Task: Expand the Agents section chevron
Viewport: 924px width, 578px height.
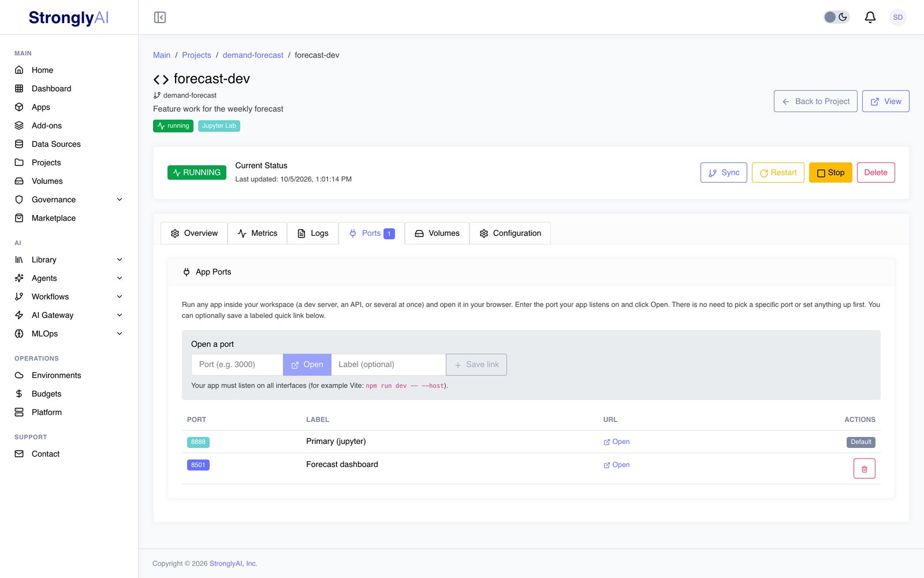Action: 120,278
